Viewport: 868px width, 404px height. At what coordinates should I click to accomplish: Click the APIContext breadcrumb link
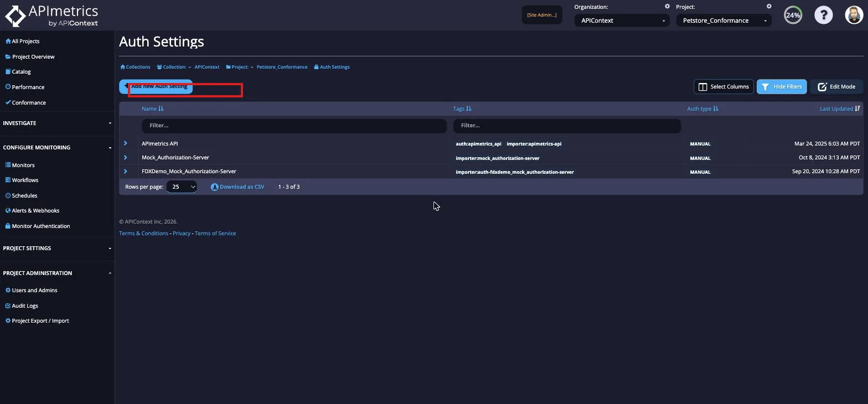pyautogui.click(x=207, y=67)
